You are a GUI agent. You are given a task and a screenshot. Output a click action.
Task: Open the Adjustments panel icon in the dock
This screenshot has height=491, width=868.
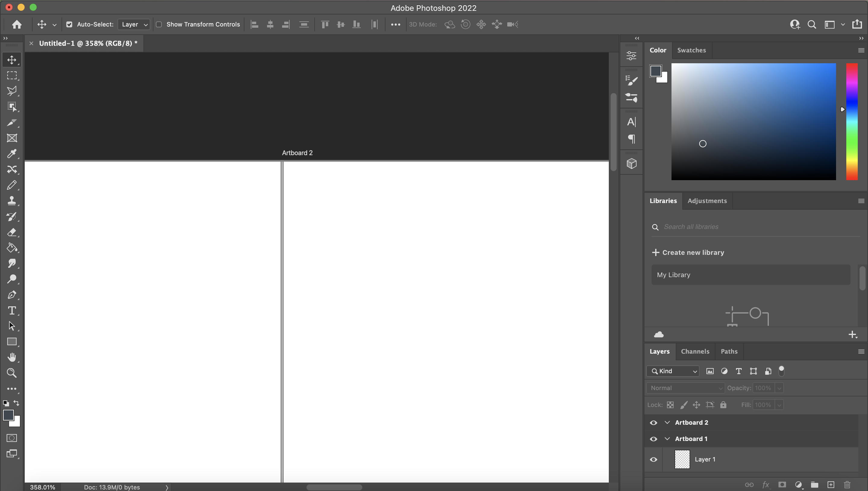pos(631,55)
